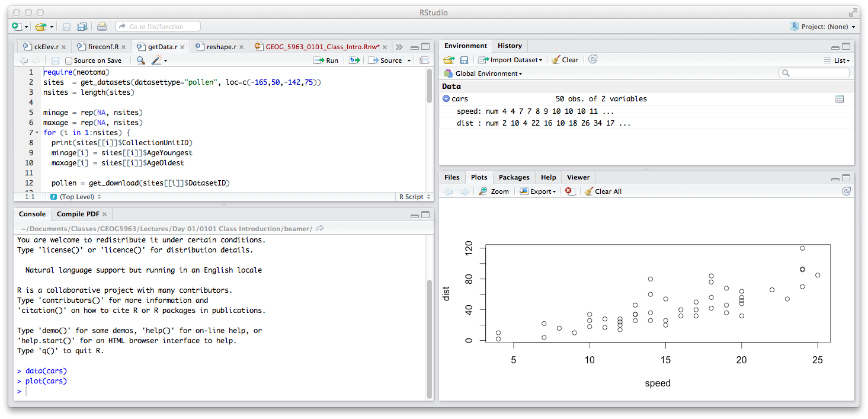Click the re-run previous code icon
Viewport: 868px width, 419px height.
(x=354, y=60)
